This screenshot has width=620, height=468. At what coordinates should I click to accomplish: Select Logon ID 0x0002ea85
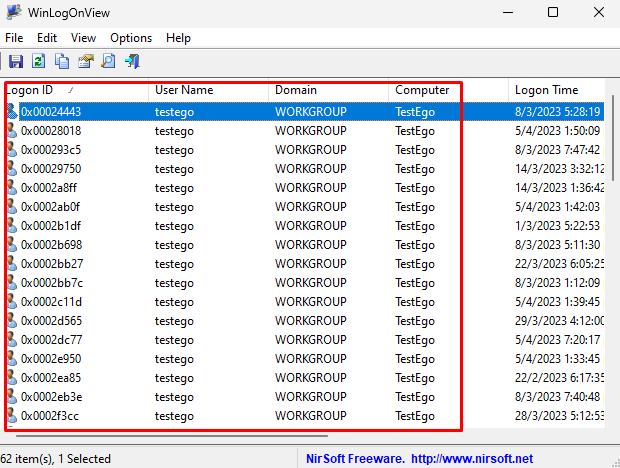click(51, 377)
